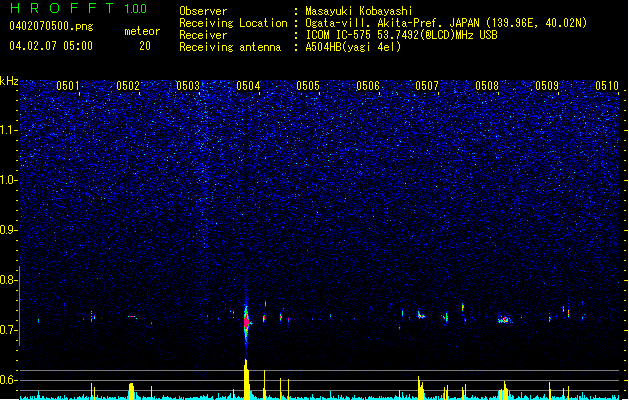Image resolution: width=629 pixels, height=400 pixels.
Task: Click the "meteor" count label
Action: (142, 31)
